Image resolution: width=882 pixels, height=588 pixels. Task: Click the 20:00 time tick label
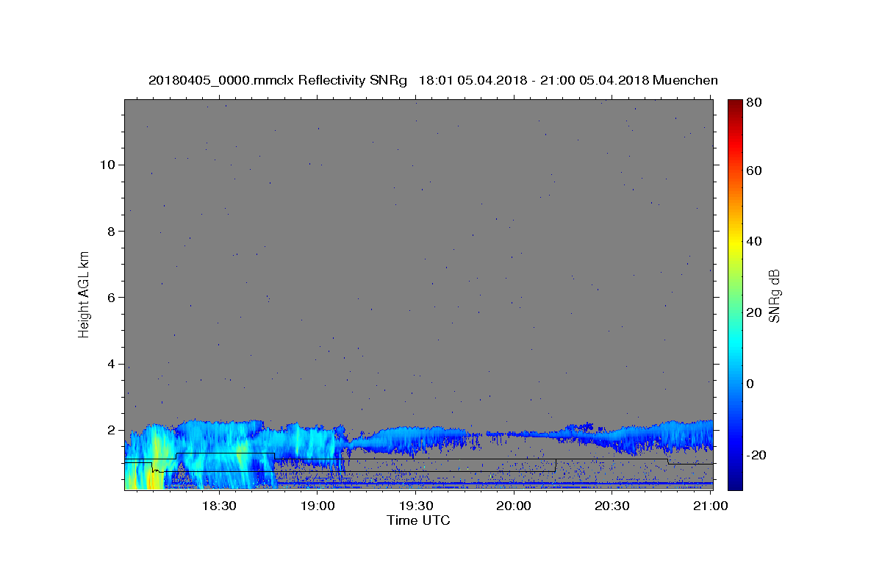click(514, 506)
